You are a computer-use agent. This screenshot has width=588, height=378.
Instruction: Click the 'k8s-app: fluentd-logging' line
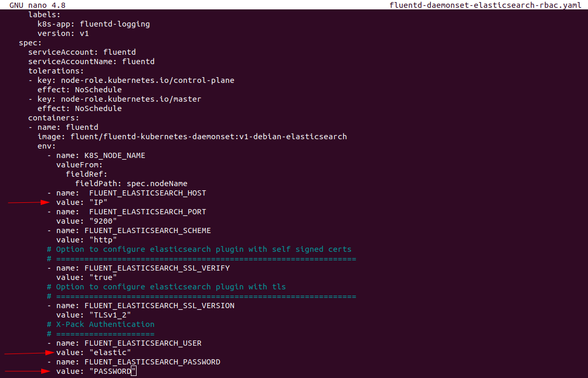coord(94,24)
